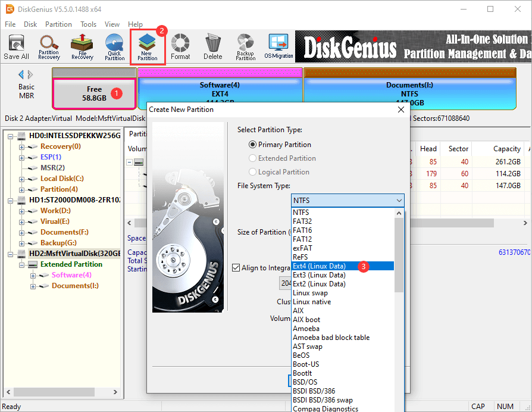Select the Free 58.8GB disk block
Viewport: 532px width, 412px height.
[x=94, y=93]
